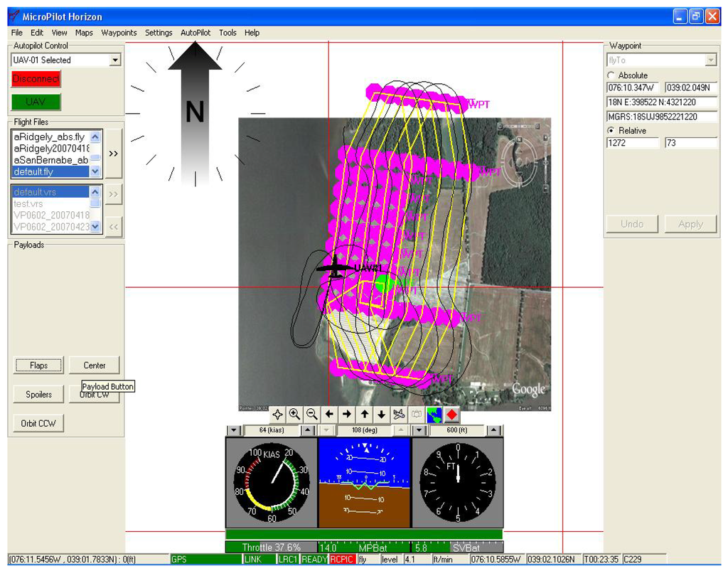Open the AutoPilot menu

pos(196,33)
